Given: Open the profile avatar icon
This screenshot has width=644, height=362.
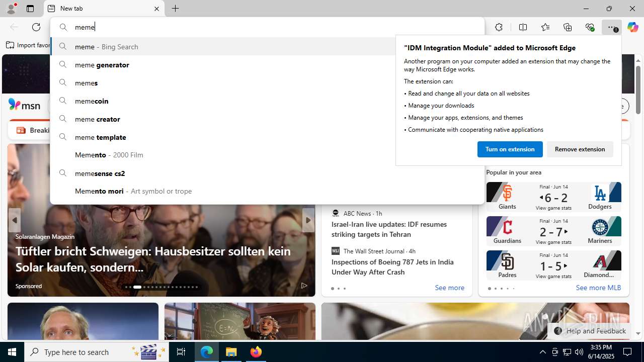Looking at the screenshot, I should point(11,9).
